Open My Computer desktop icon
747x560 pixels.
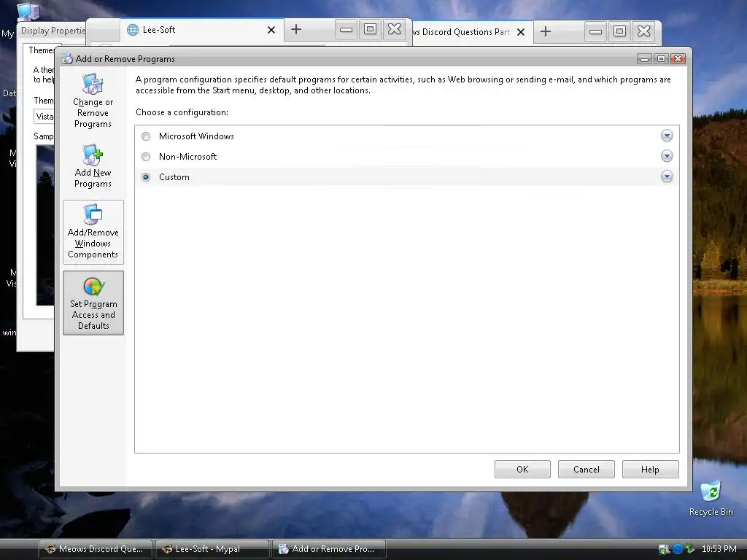[28, 12]
